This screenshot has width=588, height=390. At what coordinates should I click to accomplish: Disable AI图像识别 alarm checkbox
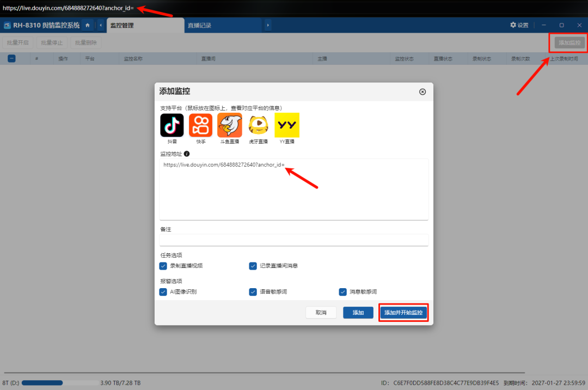tap(163, 292)
